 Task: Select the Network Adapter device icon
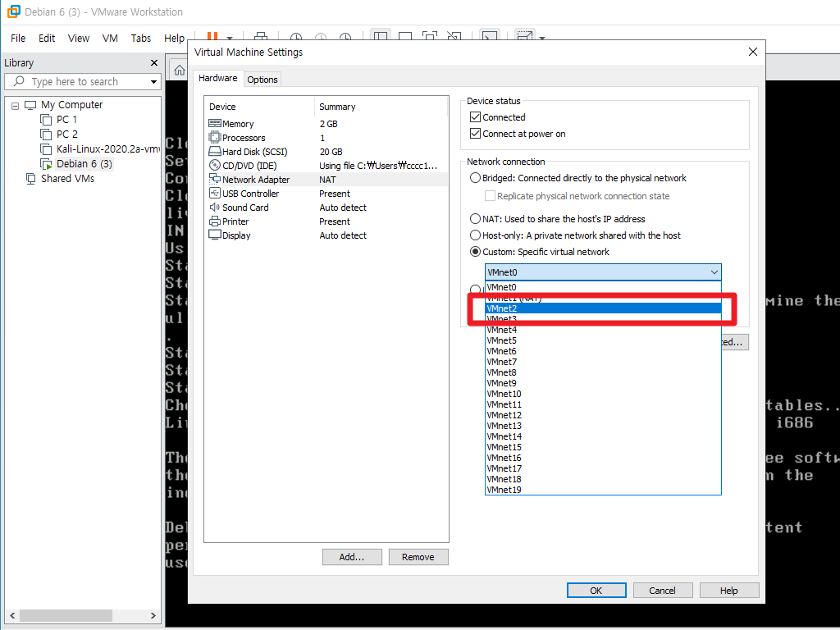[x=215, y=179]
